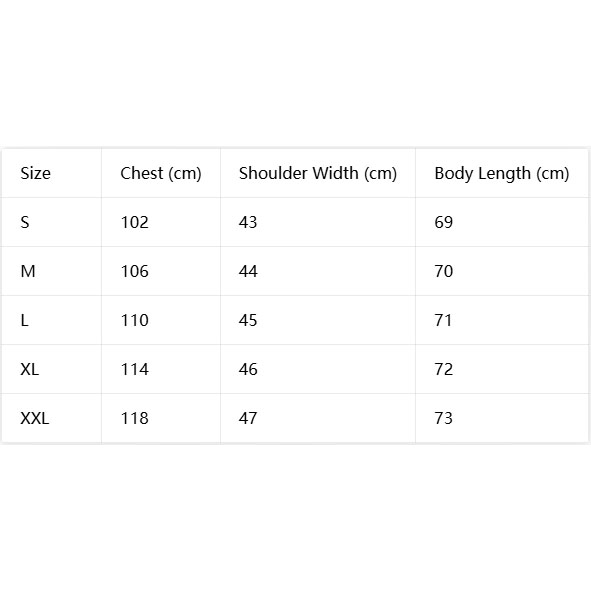The width and height of the screenshot is (591, 591).
Task: Click chest value 114
Action: point(135,369)
